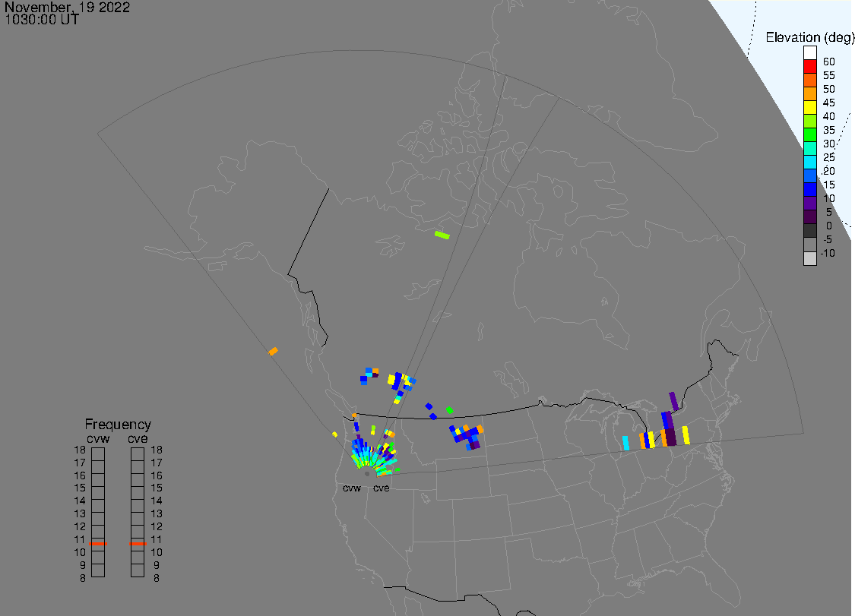Image resolution: width=855 pixels, height=616 pixels.
Task: Click the lime green echo in northern Canada
Action: (442, 235)
